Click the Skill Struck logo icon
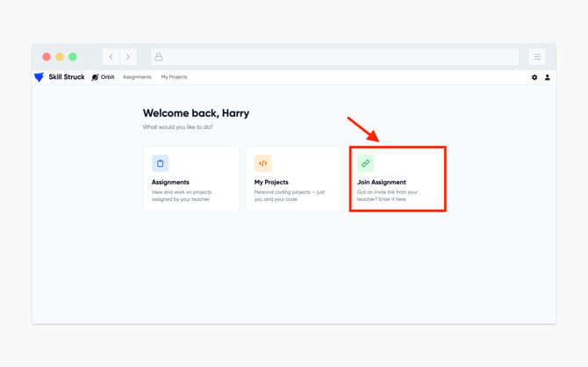The width and height of the screenshot is (588, 367). [x=39, y=77]
